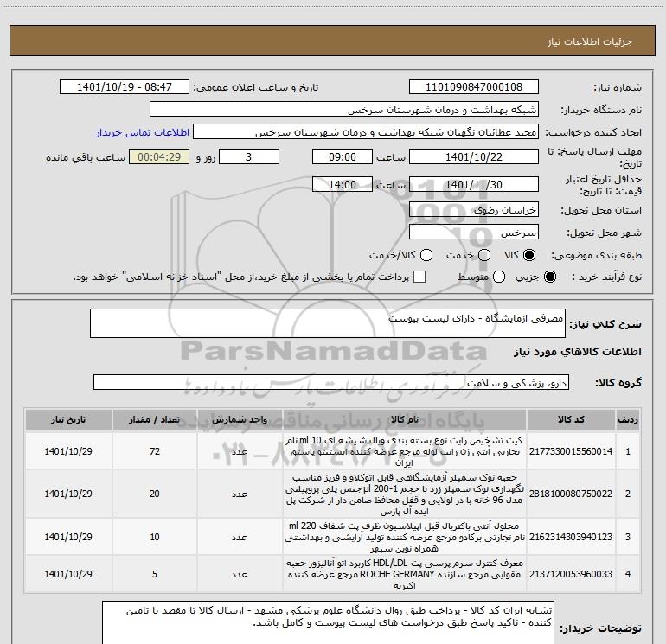Click the گروه کالا field دارو، پزشکی و سلامت
The height and width of the screenshot is (644, 666).
click(x=331, y=382)
